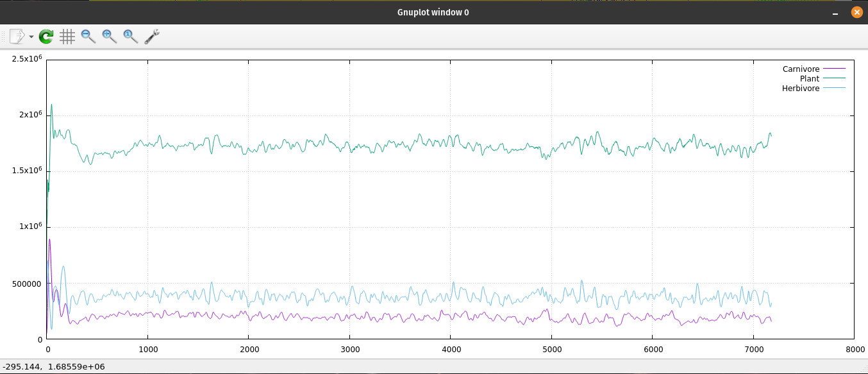This screenshot has height=374, width=868.
Task: Click the export plot to clipboard icon
Action: pyautogui.click(x=17, y=37)
